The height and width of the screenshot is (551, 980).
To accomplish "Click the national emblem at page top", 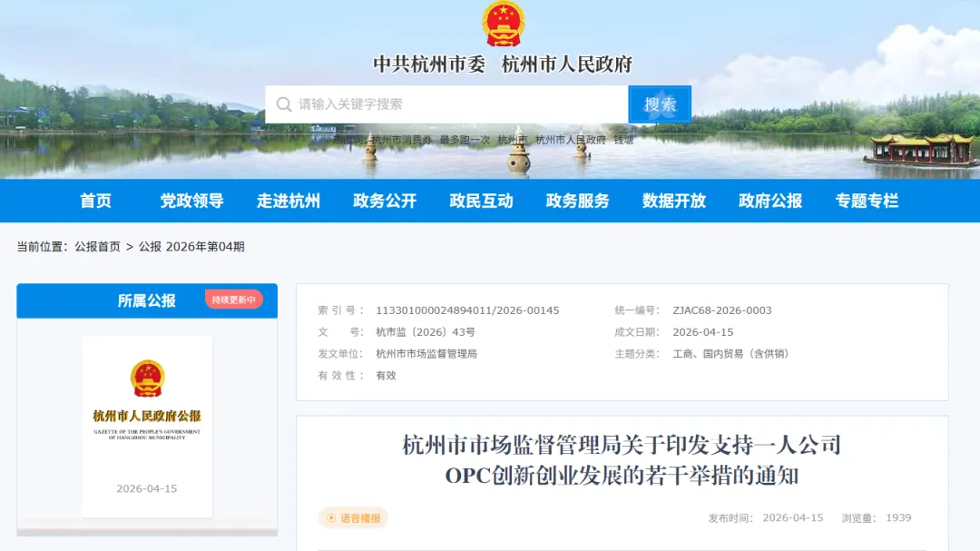I will (503, 24).
